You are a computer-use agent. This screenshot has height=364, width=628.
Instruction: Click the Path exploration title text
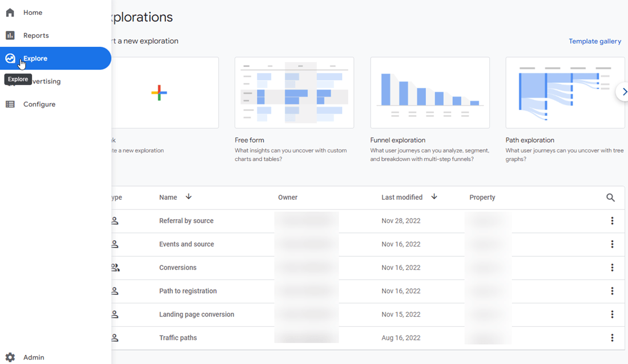pos(530,140)
